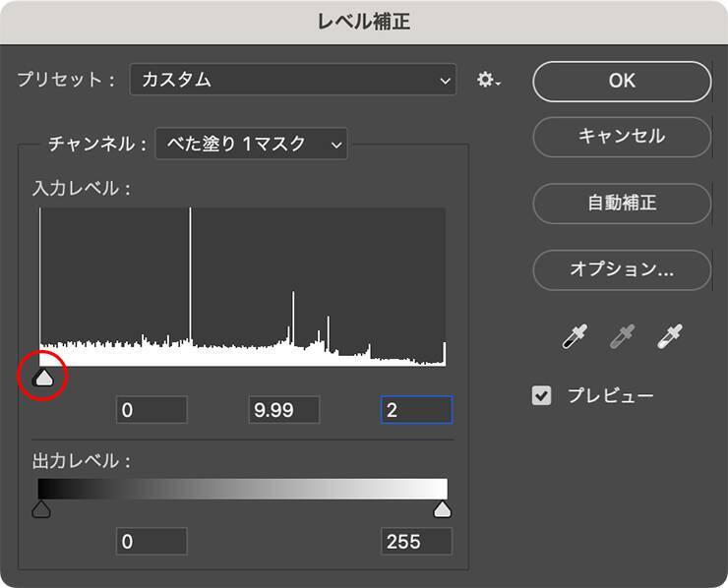Select the white point eyedropper

pyautogui.click(x=671, y=337)
